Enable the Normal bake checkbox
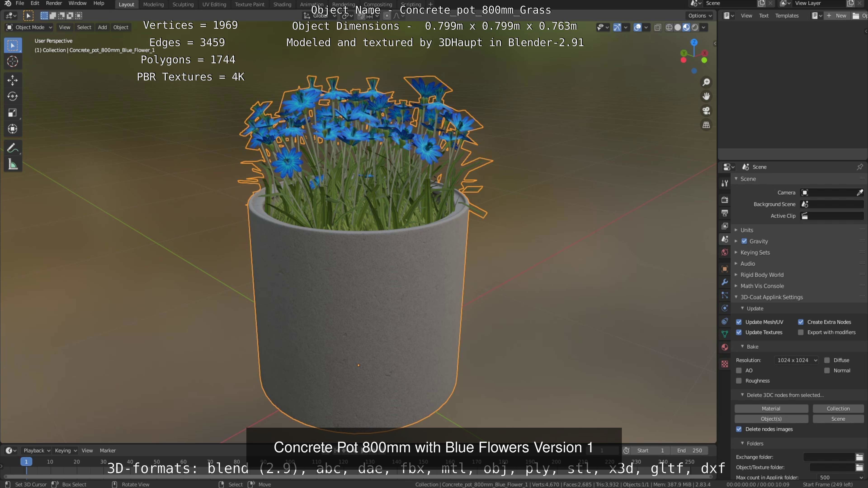 click(827, 371)
